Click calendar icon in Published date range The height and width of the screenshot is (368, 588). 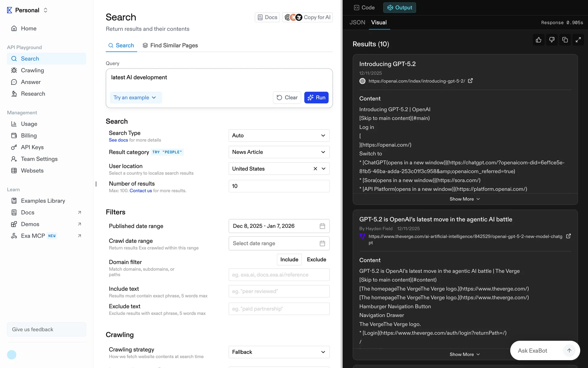(x=322, y=226)
